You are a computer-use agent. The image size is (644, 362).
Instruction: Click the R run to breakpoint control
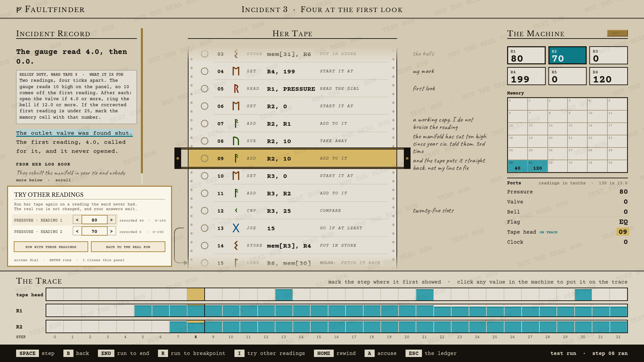[192, 353]
